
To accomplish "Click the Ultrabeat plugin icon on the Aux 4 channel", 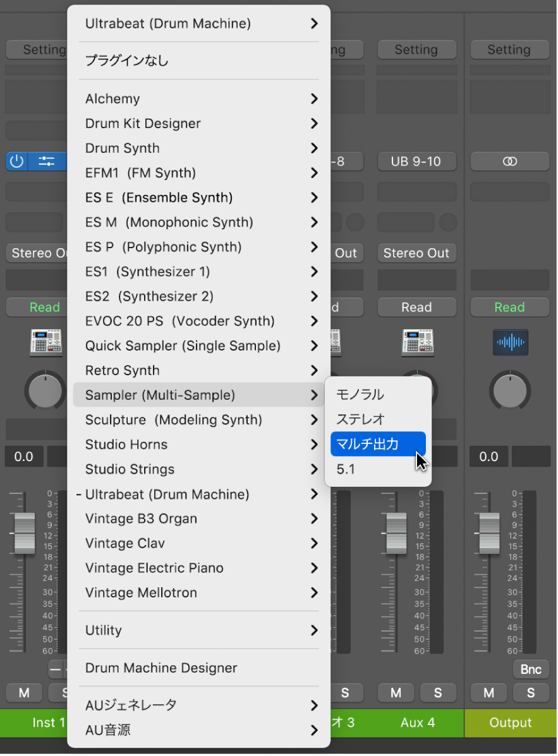I will [x=417, y=342].
